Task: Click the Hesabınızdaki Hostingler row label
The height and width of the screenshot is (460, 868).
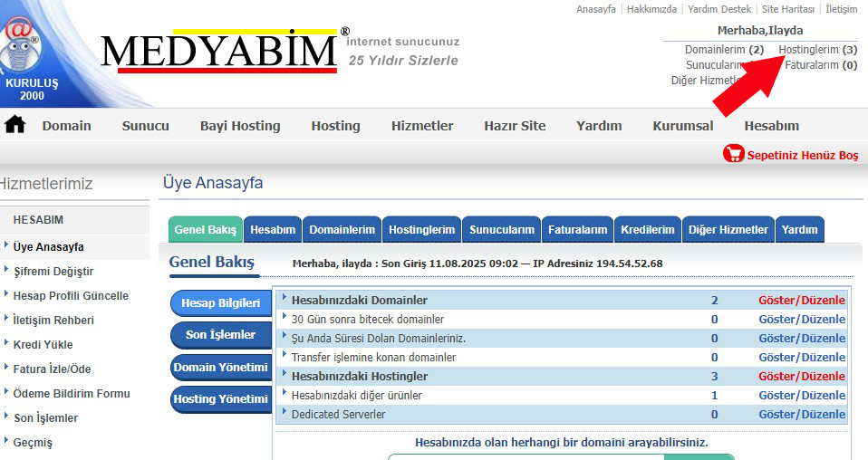Action: pos(360,377)
